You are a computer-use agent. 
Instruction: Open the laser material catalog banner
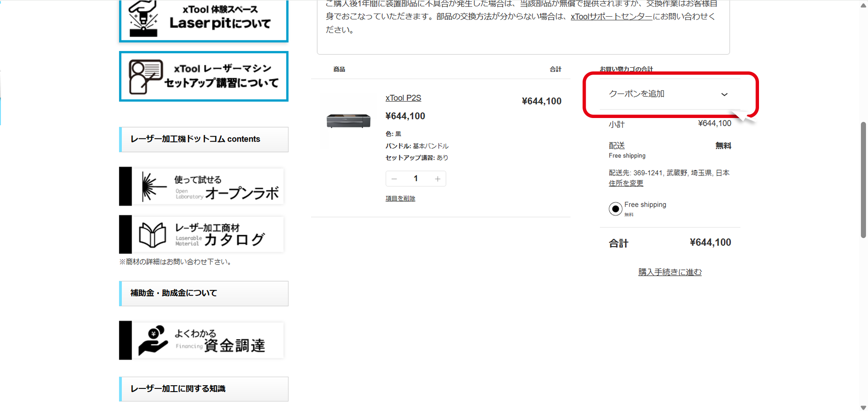point(202,235)
